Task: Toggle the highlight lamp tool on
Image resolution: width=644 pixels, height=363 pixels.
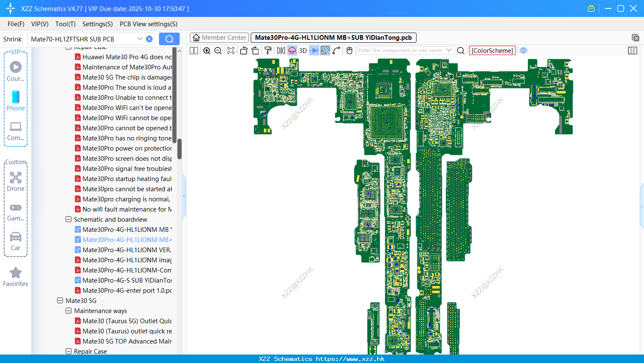Action: coord(292,50)
